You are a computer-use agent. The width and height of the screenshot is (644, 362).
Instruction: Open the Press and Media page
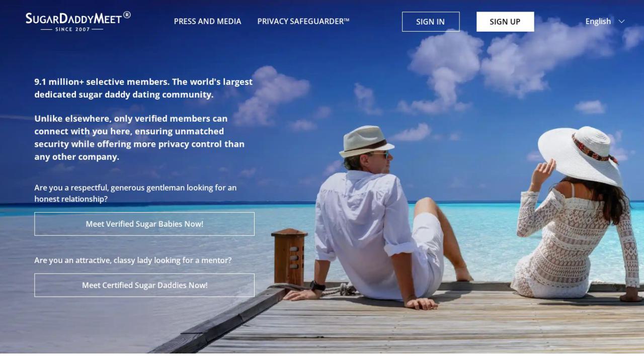click(x=207, y=22)
